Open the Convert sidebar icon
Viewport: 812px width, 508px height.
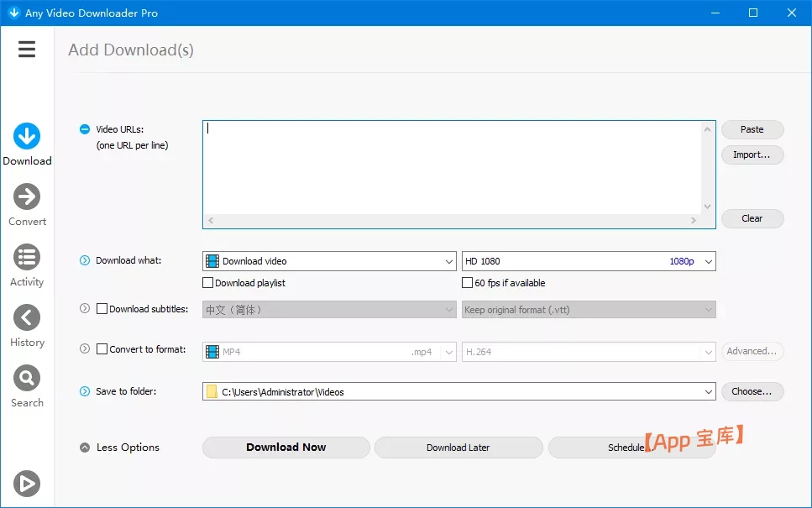click(27, 197)
